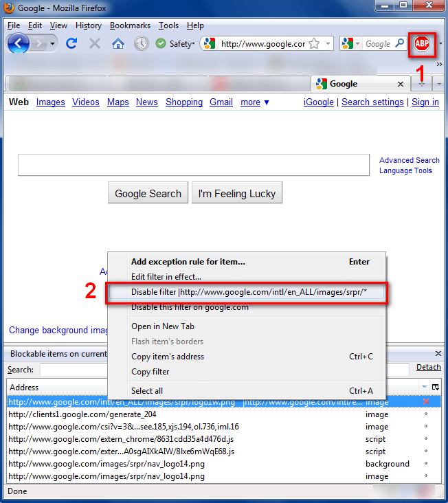Click the green Safety checkmark icon

point(160,43)
